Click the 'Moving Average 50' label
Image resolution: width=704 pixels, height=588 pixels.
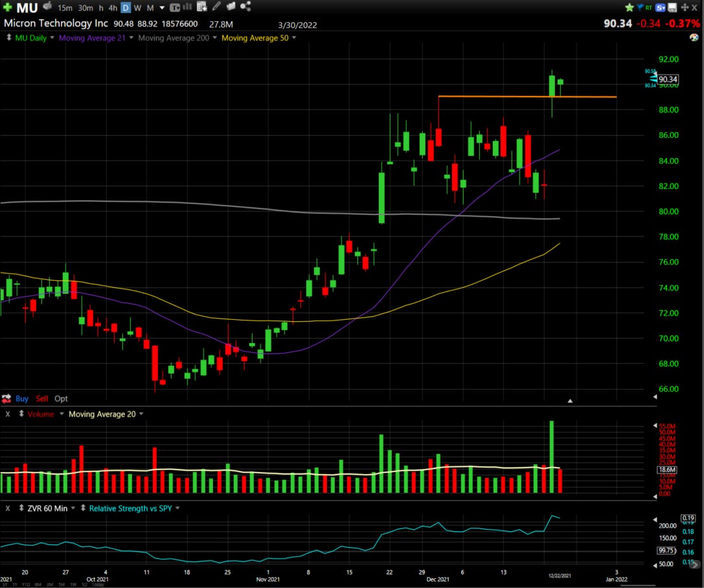click(255, 38)
